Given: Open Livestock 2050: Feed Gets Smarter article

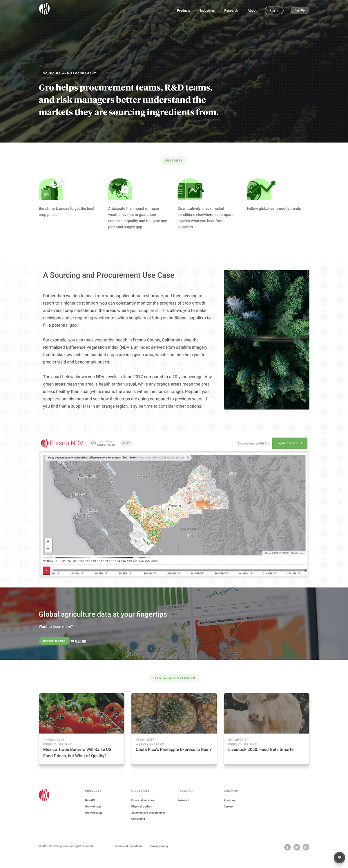Looking at the screenshot, I should click(262, 750).
